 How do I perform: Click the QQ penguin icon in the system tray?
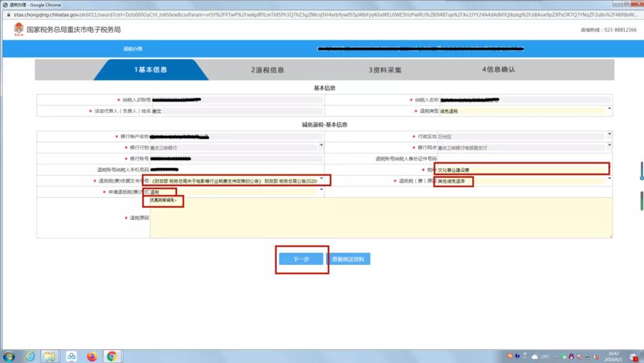(571, 357)
